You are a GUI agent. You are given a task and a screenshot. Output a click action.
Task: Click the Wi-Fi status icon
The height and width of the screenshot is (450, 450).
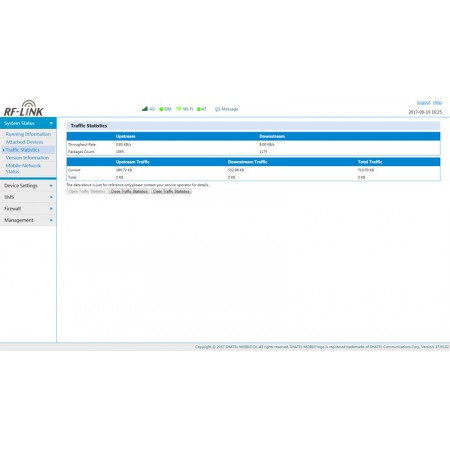179,109
